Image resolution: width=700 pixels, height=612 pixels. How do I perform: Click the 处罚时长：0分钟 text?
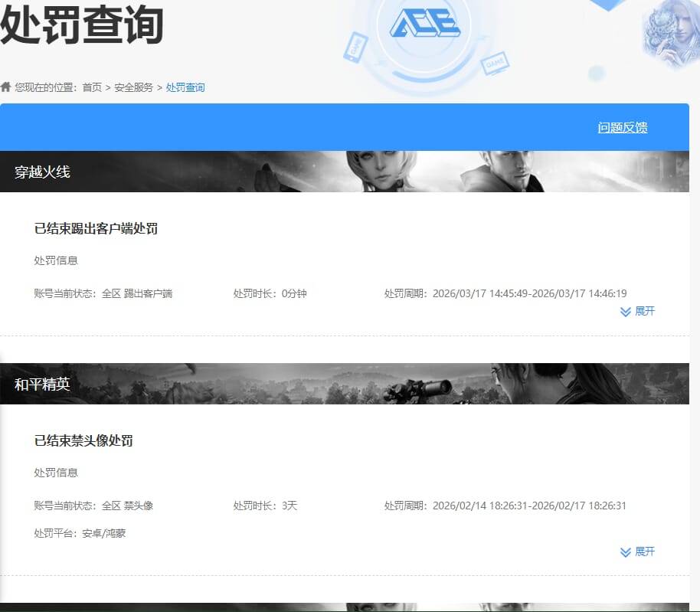[x=270, y=293]
